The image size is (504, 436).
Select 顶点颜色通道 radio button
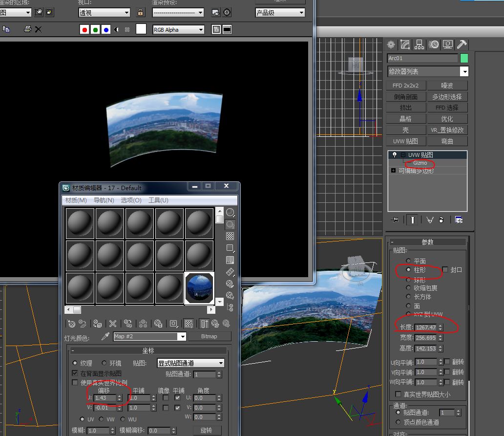click(x=398, y=422)
